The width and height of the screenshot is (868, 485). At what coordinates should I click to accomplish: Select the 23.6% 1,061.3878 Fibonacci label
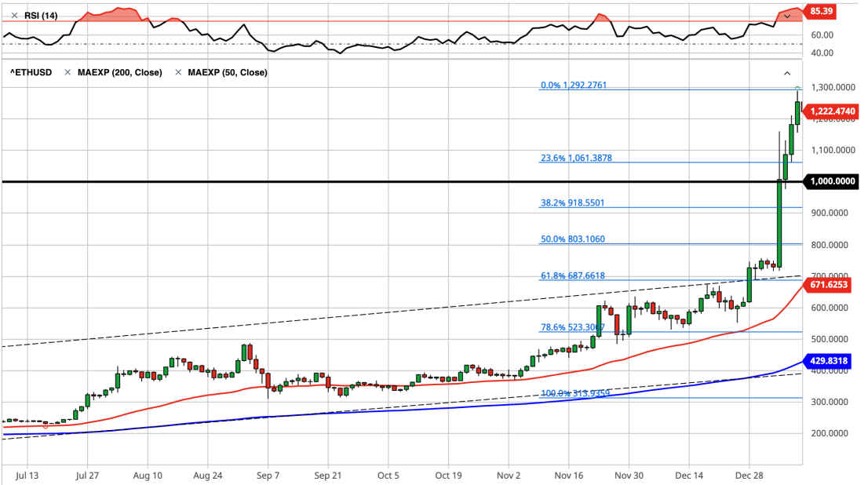(x=576, y=158)
